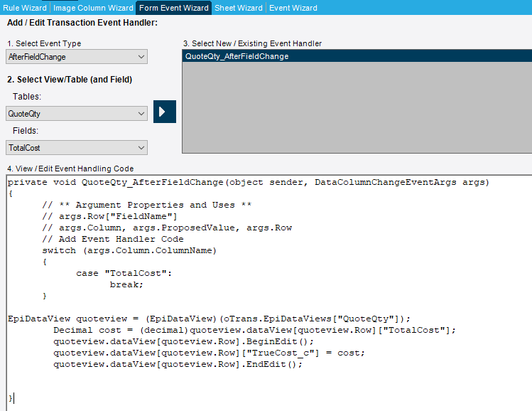Image resolution: width=532 pixels, height=411 pixels.
Task: Open the AfterFieldChange event type dropdown
Action: 77,57
